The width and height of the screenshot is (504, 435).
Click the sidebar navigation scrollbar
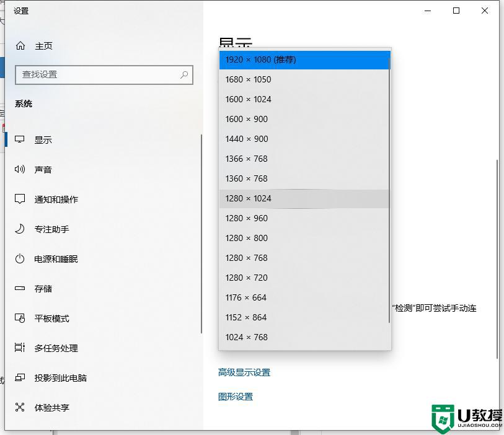tap(201, 234)
